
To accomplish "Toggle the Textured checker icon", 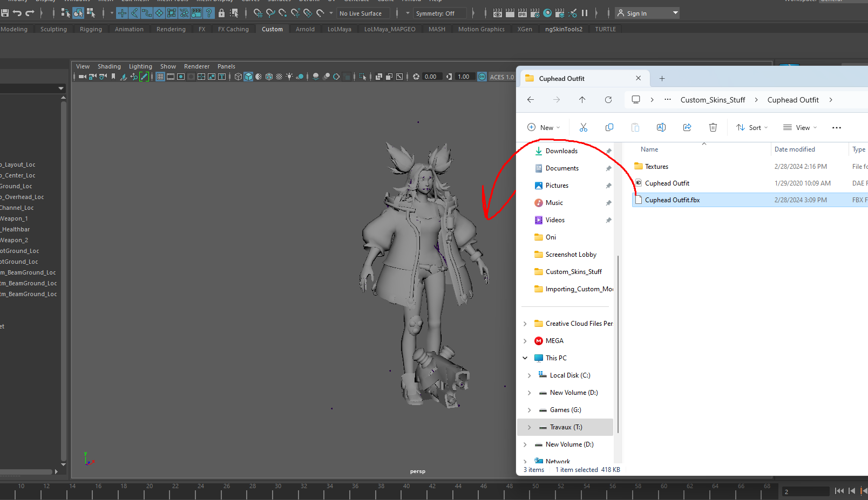I will point(279,77).
